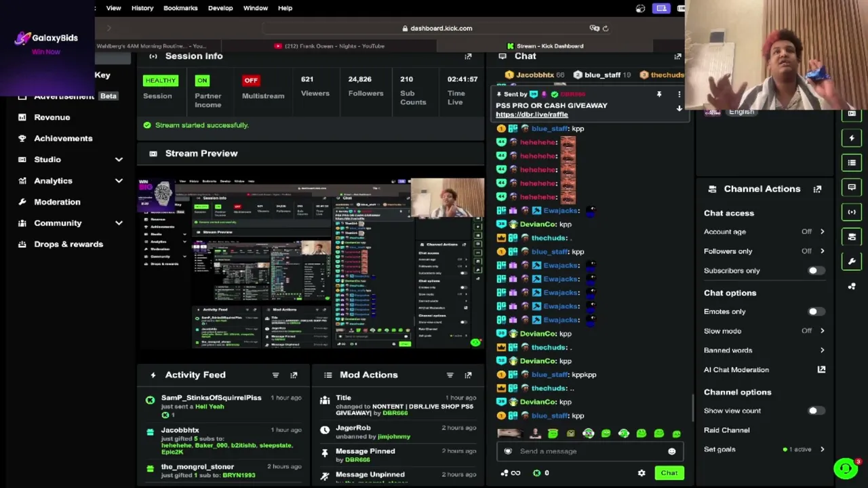Image resolution: width=868 pixels, height=488 pixels.
Task: Open the Achievements sidebar page
Action: 63,138
